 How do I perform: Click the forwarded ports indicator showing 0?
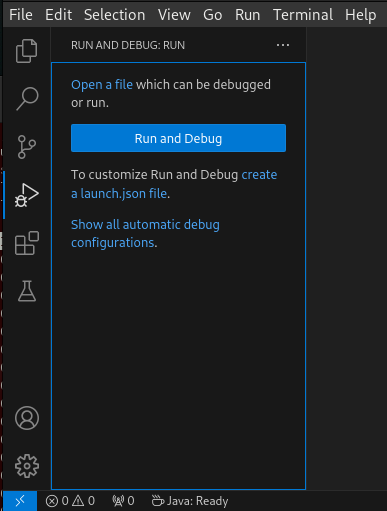tap(123, 501)
